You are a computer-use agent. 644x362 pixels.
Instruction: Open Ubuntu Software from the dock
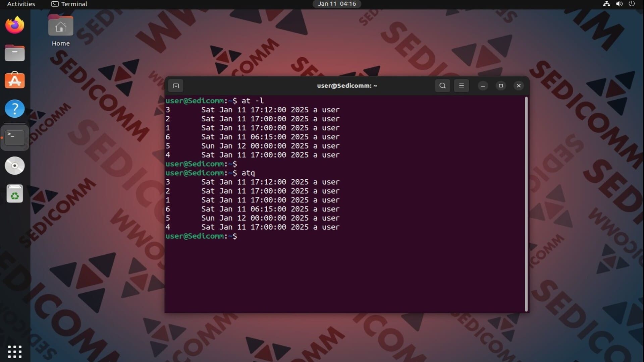coord(15,80)
